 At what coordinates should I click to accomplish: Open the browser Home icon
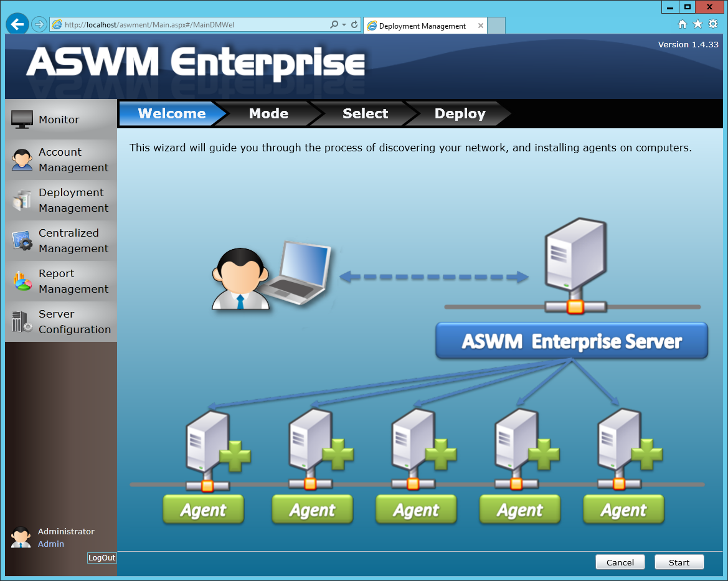click(682, 24)
